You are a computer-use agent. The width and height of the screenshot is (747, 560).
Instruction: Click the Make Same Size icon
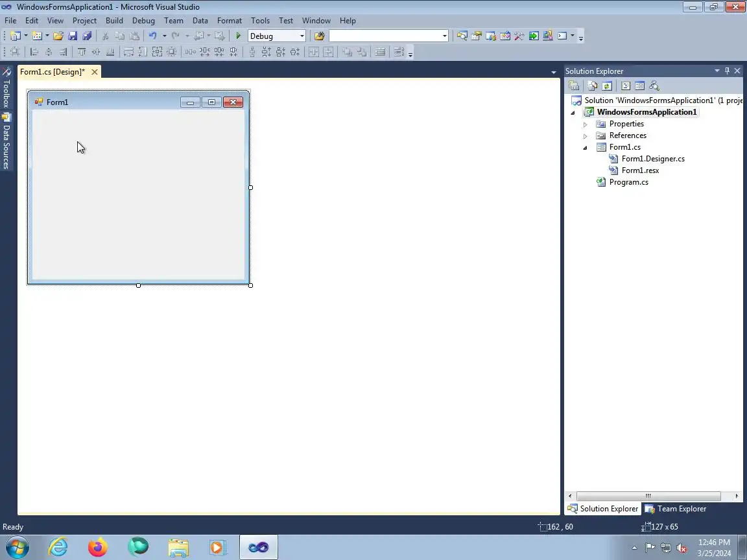tap(157, 52)
